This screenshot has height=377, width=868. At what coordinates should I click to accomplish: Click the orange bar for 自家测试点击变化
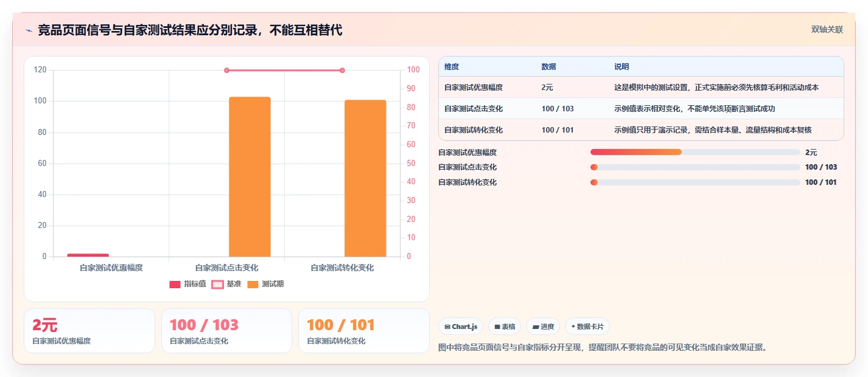[250, 177]
